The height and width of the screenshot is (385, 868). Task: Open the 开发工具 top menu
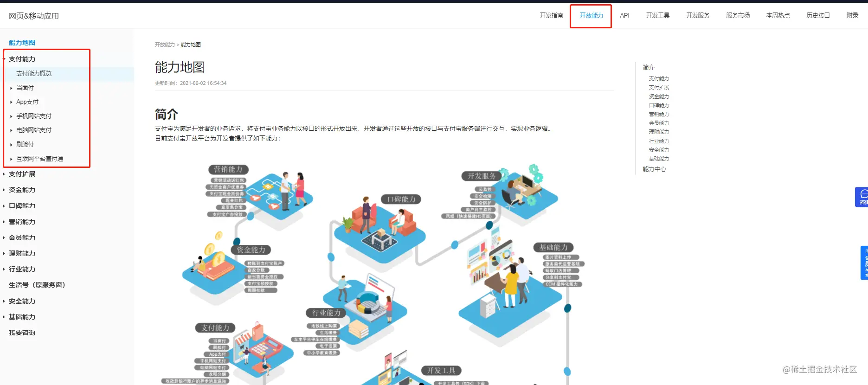657,16
